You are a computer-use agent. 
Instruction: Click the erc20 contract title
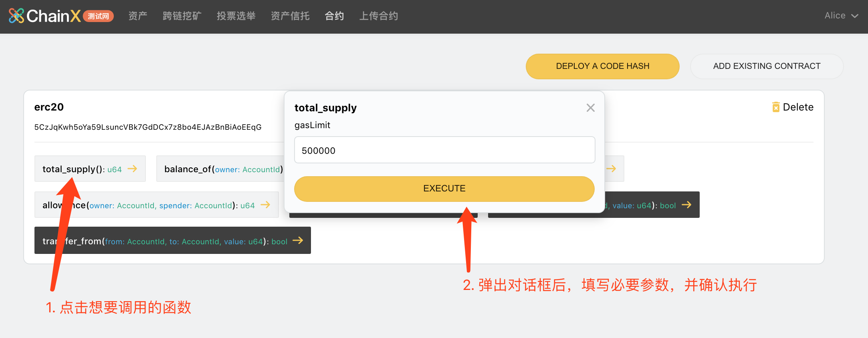[49, 107]
